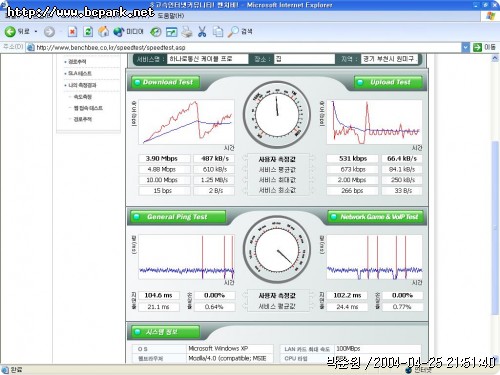Viewport: 500px width, 375px height.
Task: Click the download speed graph
Action: [186, 122]
